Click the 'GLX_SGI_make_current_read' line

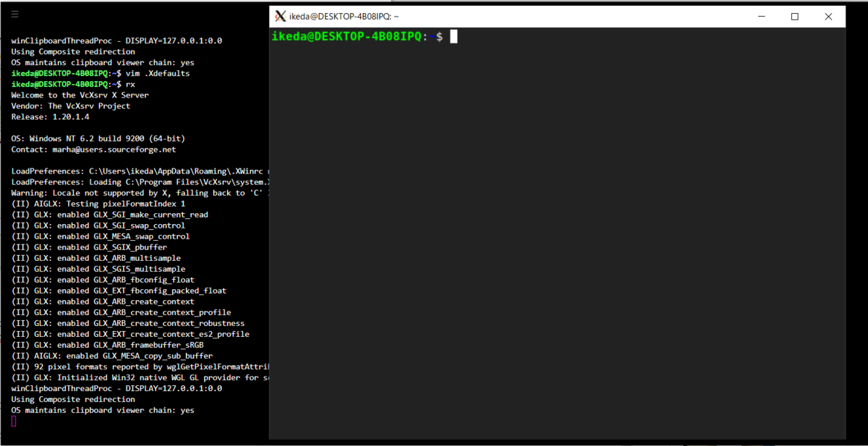[110, 215]
